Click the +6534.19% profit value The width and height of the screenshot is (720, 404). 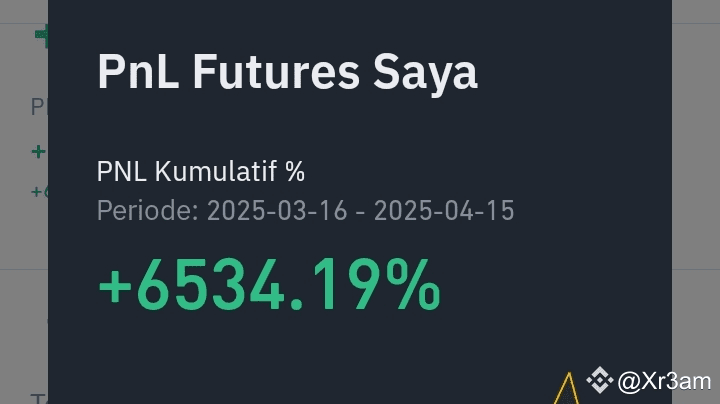click(x=268, y=285)
